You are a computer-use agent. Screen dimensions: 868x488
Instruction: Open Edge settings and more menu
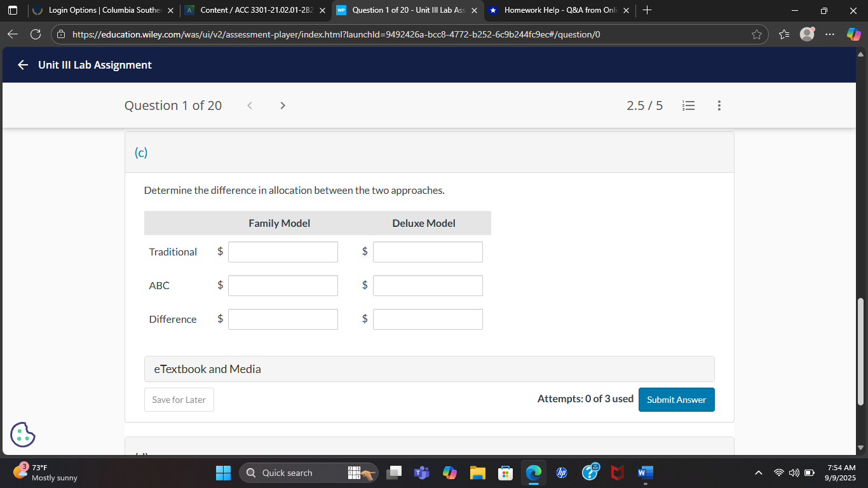830,34
